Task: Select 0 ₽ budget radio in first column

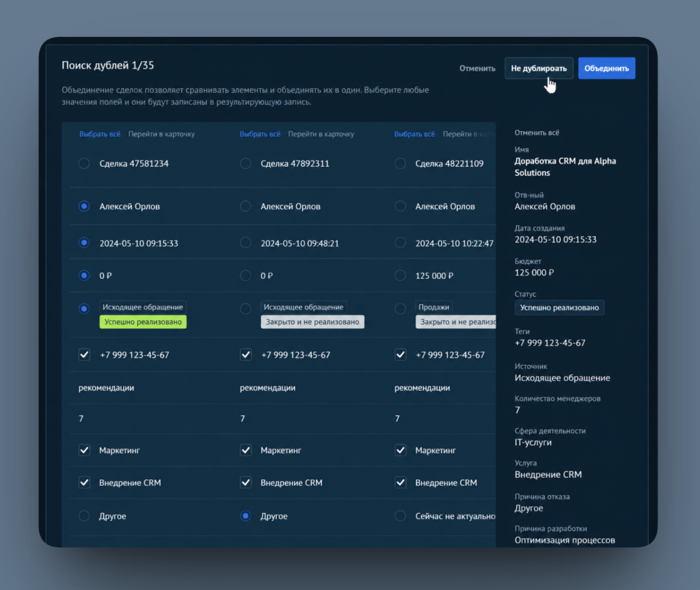Action: [x=84, y=276]
